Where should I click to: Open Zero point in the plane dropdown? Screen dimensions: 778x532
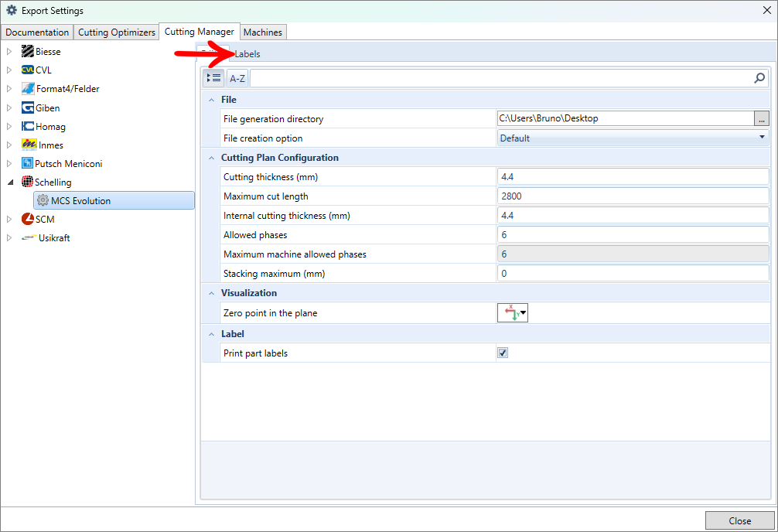[513, 313]
